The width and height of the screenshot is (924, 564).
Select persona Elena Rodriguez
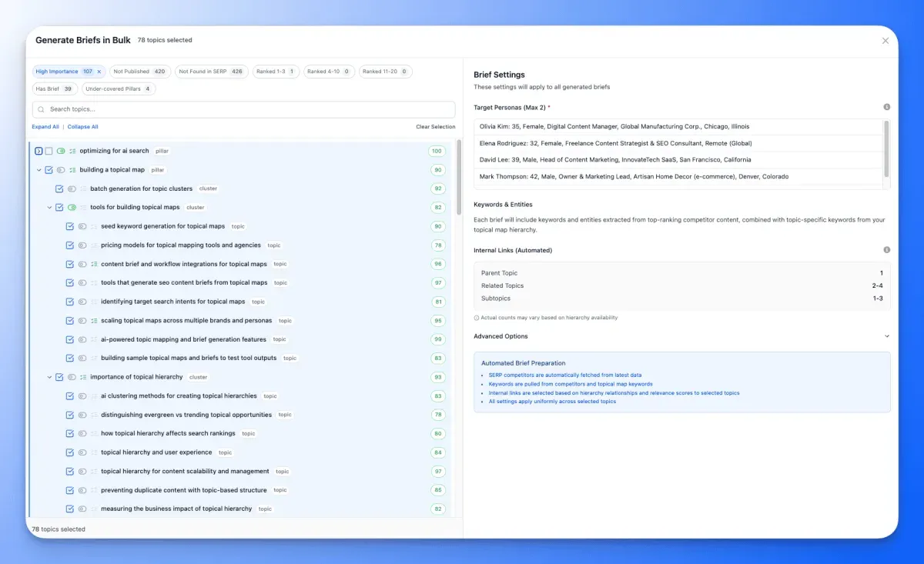[x=678, y=143]
